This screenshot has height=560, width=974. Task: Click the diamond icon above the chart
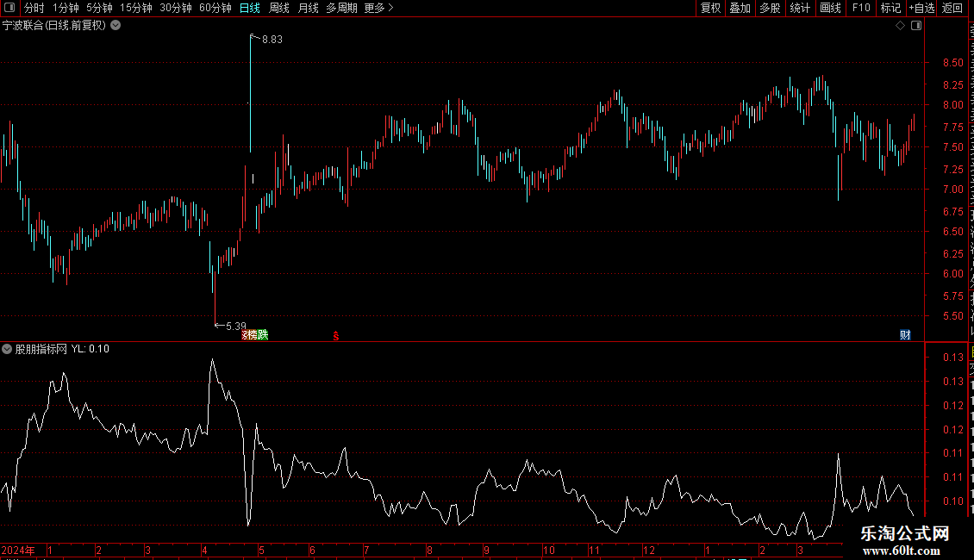900,26
